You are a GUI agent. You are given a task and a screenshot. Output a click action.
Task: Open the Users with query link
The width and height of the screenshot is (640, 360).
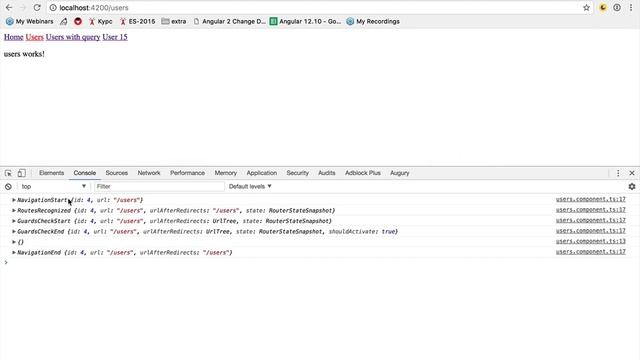click(73, 37)
